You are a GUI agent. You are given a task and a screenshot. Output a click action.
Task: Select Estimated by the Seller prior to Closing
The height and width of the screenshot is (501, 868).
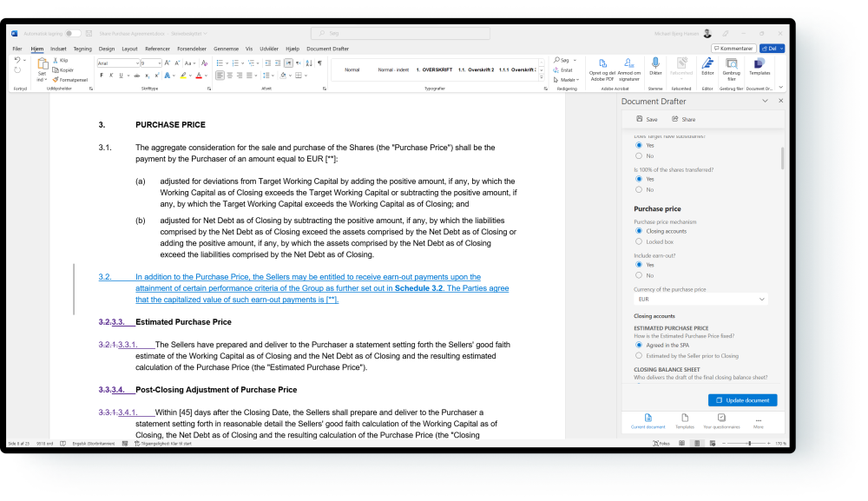click(x=639, y=356)
